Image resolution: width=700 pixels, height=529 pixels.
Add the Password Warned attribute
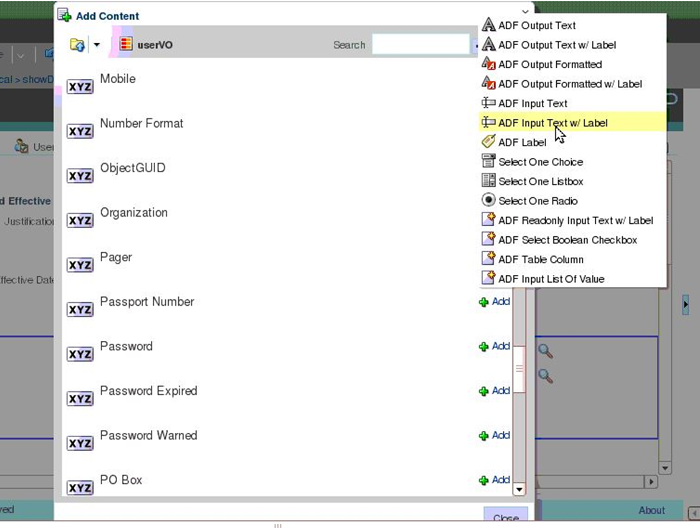(494, 436)
